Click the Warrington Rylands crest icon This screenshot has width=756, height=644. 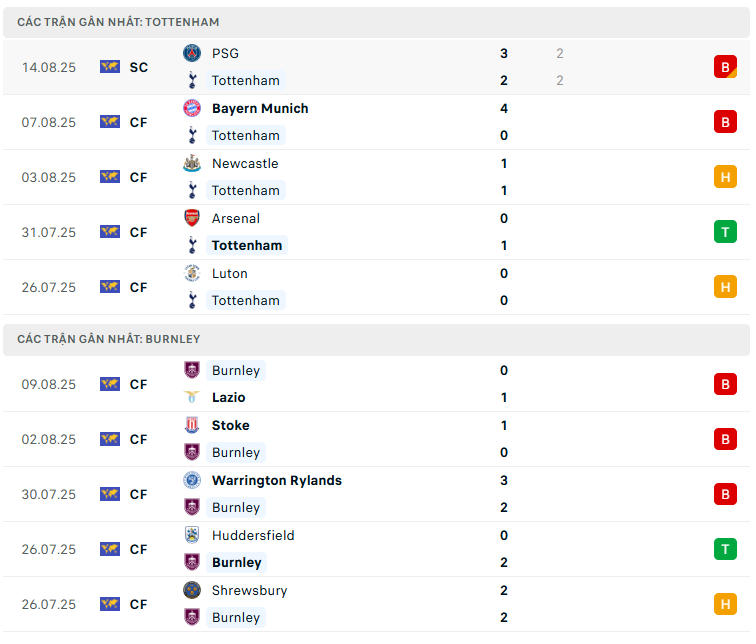point(192,480)
